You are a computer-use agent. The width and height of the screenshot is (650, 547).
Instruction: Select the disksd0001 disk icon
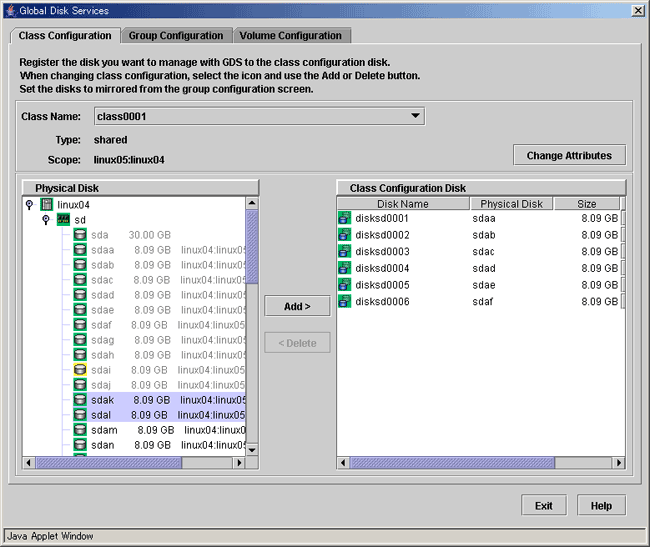click(x=345, y=218)
